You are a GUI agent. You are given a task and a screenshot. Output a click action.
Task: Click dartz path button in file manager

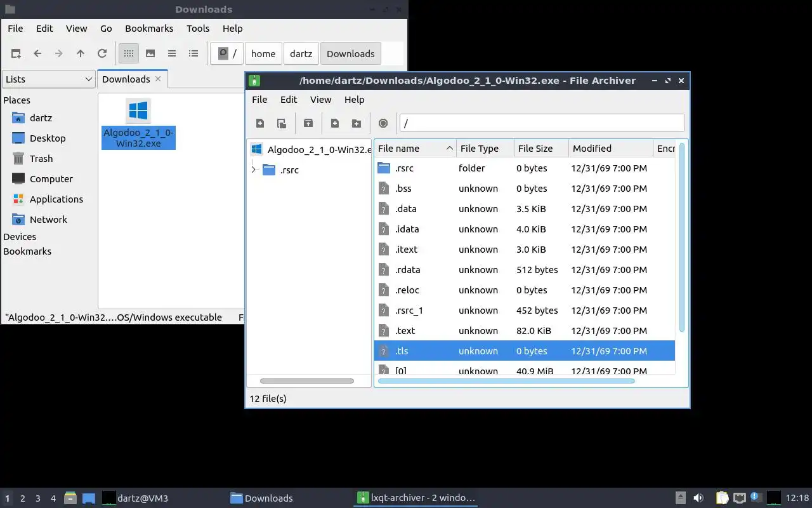(301, 54)
